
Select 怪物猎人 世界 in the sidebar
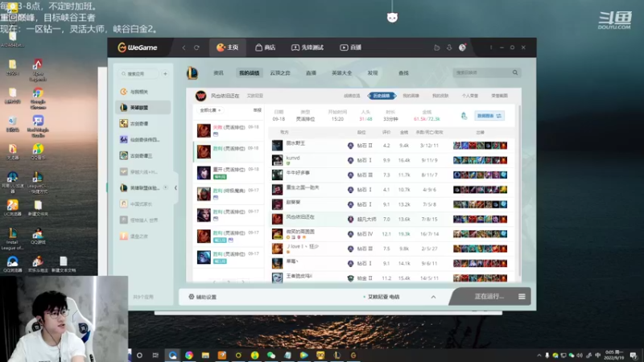click(x=143, y=220)
